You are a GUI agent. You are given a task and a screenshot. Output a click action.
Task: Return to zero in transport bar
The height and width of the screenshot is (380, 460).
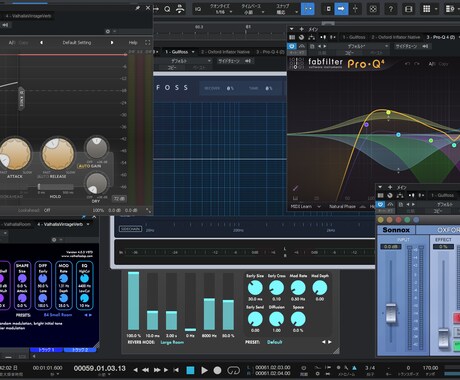(x=176, y=370)
